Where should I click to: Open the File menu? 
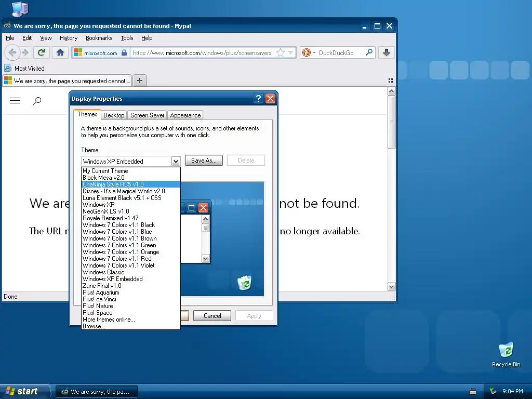coord(10,38)
